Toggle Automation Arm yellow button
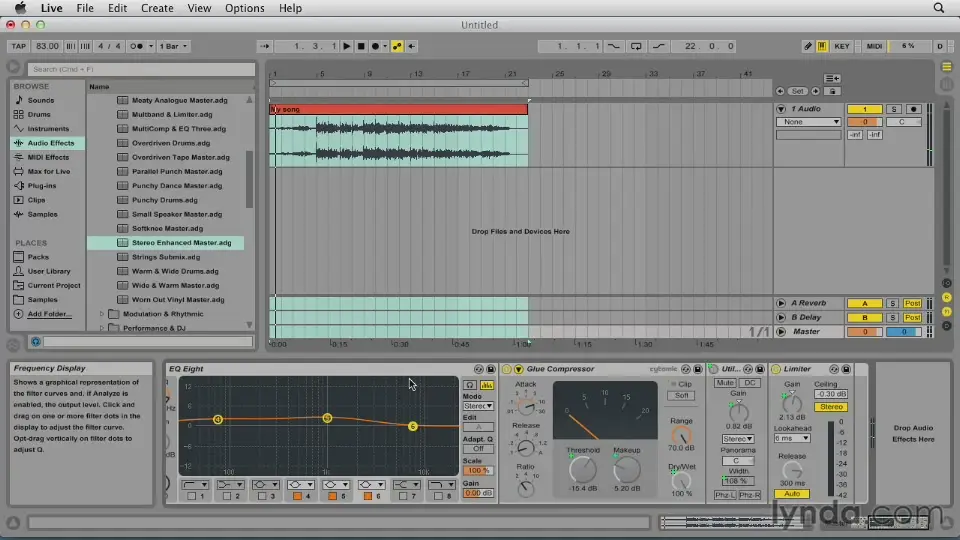 tap(397, 46)
